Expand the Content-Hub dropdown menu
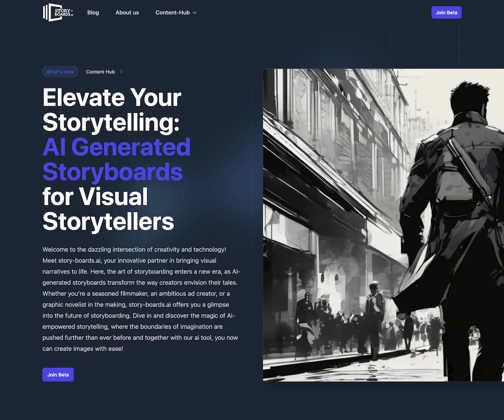The width and height of the screenshot is (504, 420). tap(176, 13)
